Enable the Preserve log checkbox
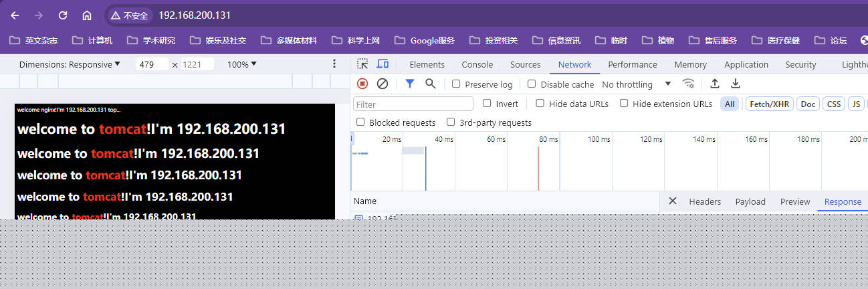The width and height of the screenshot is (868, 289). pos(456,84)
